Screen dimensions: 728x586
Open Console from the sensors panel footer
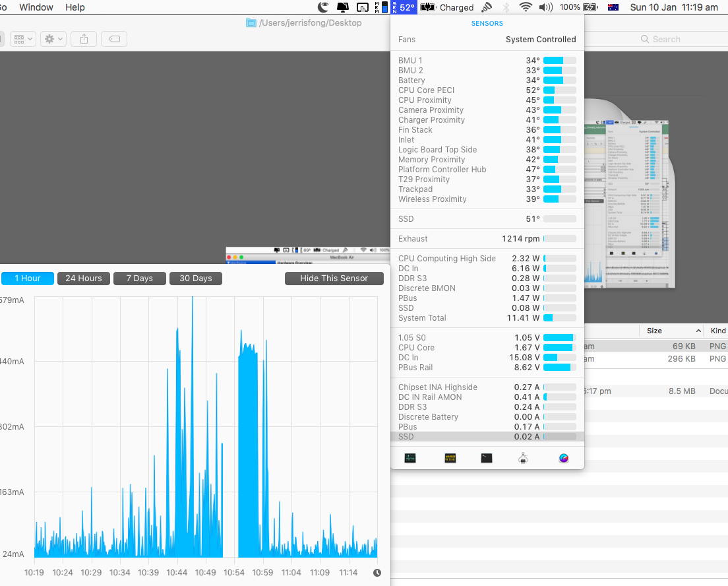450,458
